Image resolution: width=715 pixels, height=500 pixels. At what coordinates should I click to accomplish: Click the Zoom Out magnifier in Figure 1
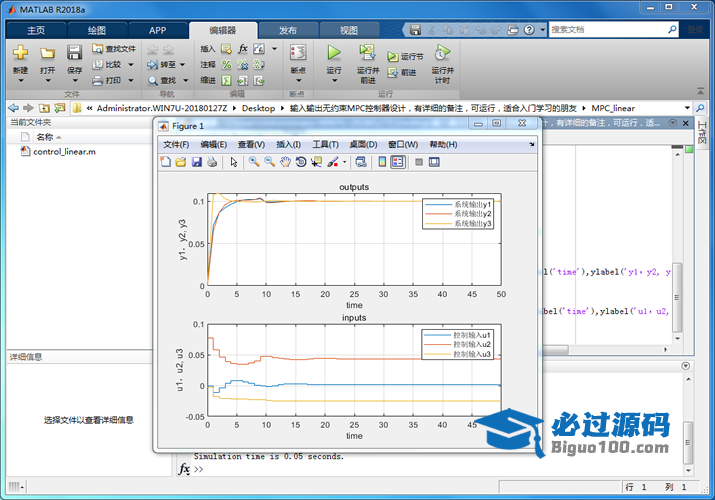coord(269,162)
